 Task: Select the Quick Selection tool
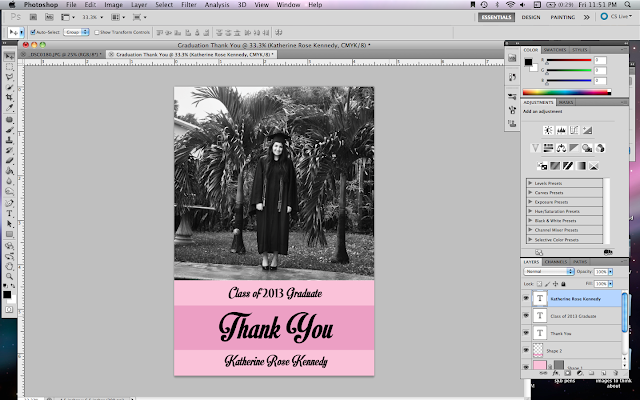9,87
